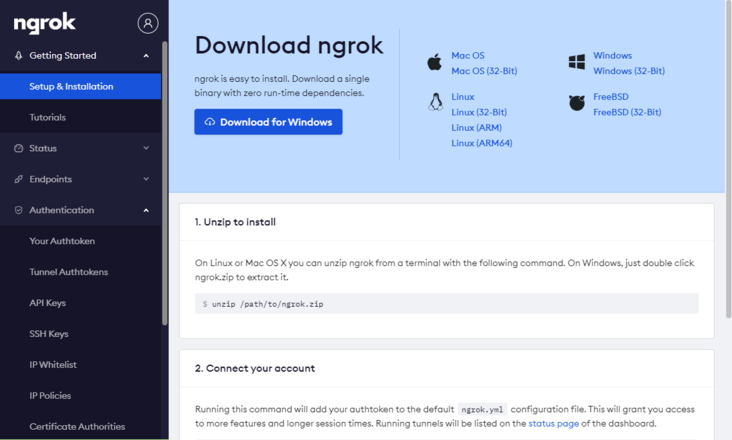The image size is (732, 440).
Task: Click Download for Windows button
Action: coord(268,122)
